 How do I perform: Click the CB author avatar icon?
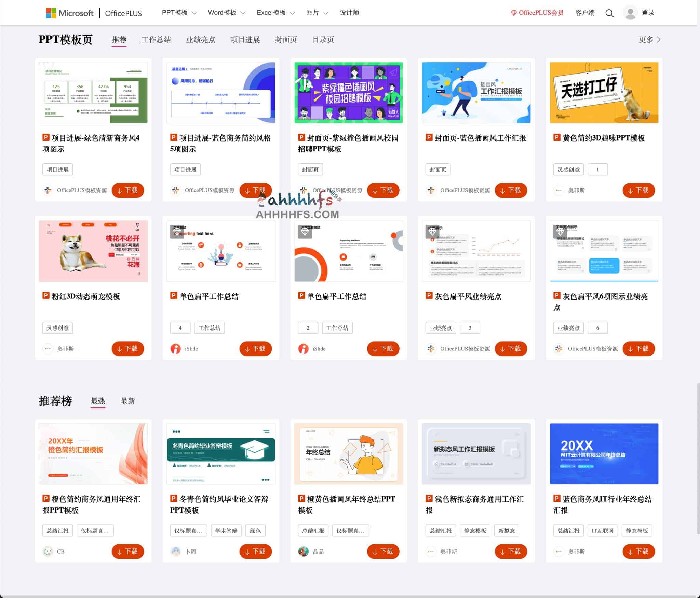click(x=48, y=551)
